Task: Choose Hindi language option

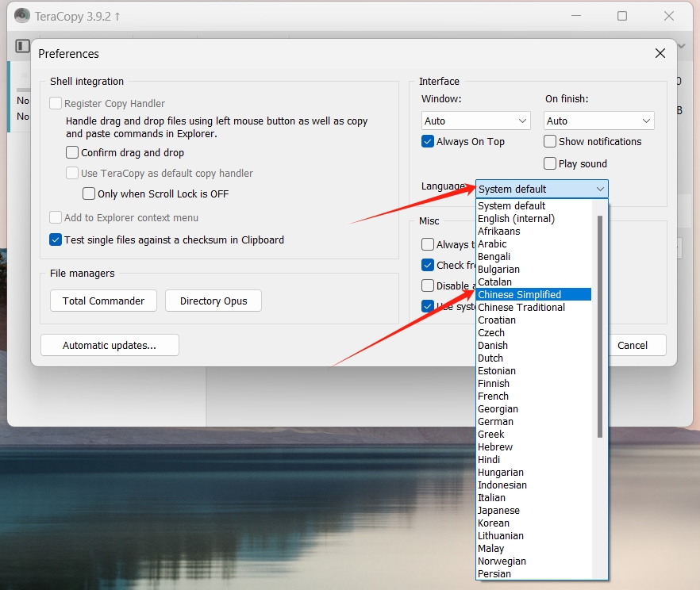Action: tap(534, 460)
